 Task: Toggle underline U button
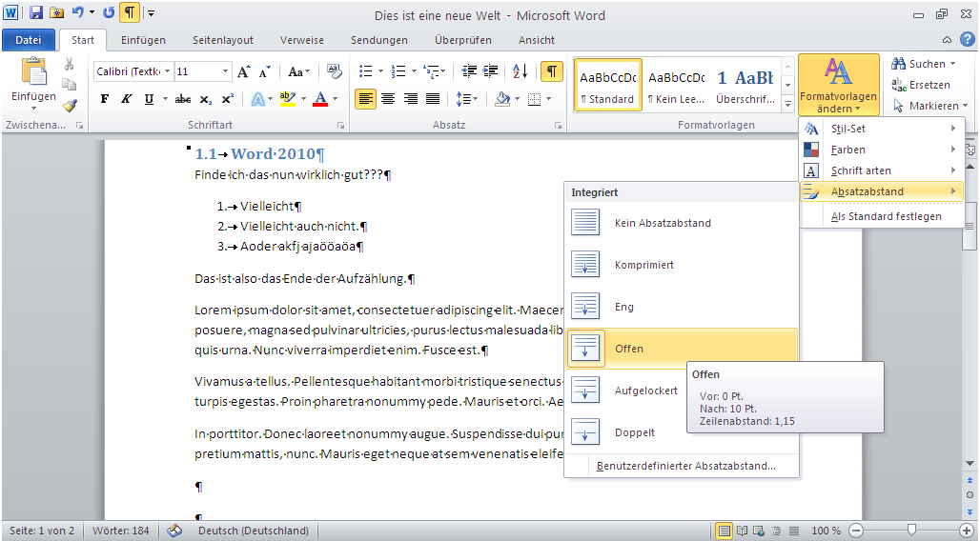click(149, 99)
